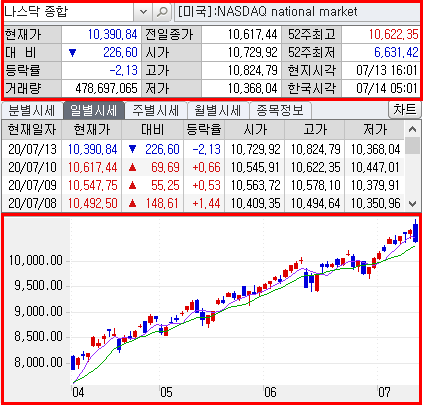423x405 pixels.
Task: Click the 전일종가 value in summary panel
Action: click(x=253, y=34)
